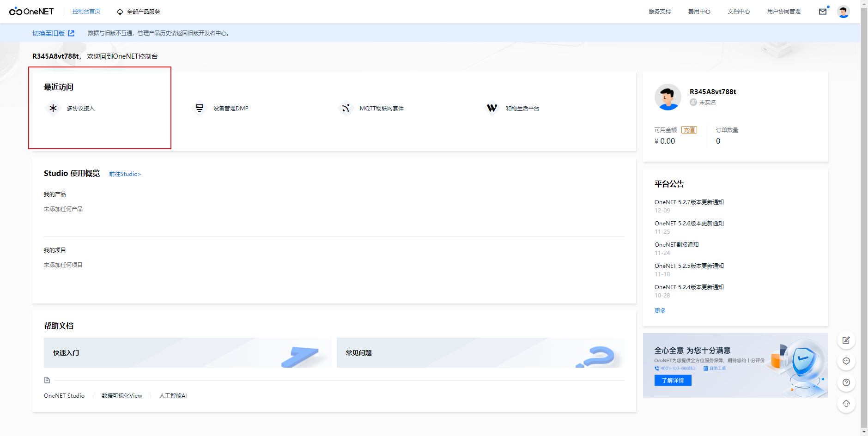Open the 常见问题 help card

(x=480, y=352)
